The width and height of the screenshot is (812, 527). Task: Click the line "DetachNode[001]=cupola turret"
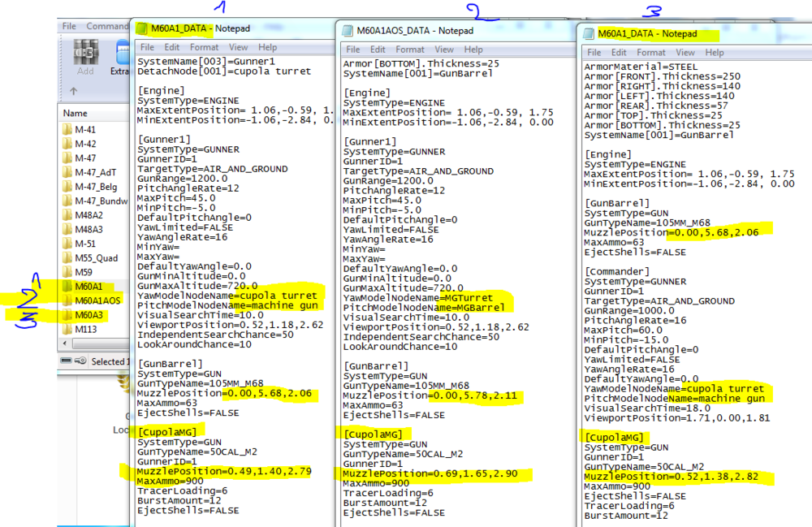(224, 71)
